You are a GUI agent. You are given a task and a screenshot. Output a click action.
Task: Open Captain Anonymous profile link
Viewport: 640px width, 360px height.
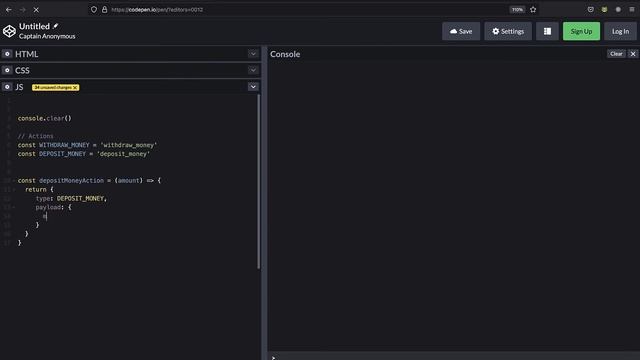[x=47, y=36]
